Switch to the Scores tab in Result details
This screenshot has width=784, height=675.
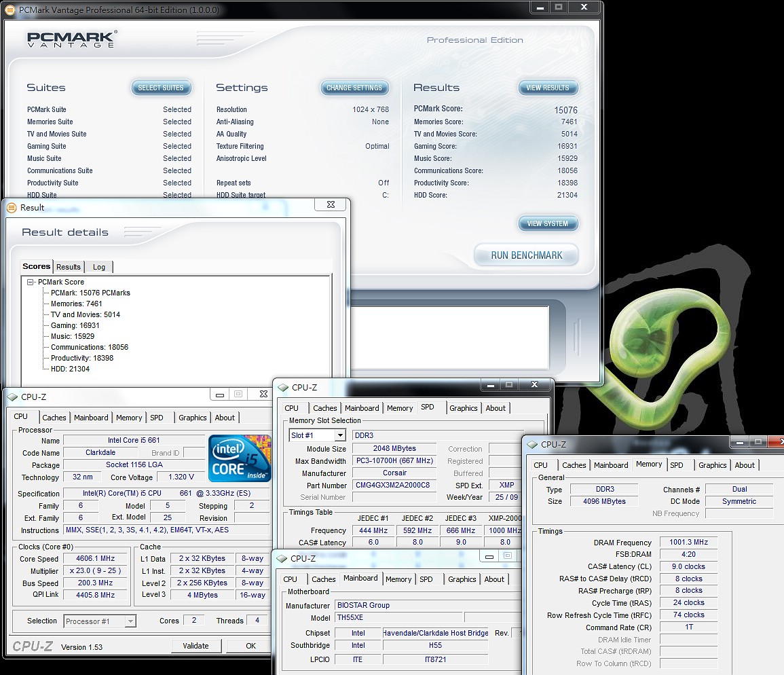[x=37, y=266]
